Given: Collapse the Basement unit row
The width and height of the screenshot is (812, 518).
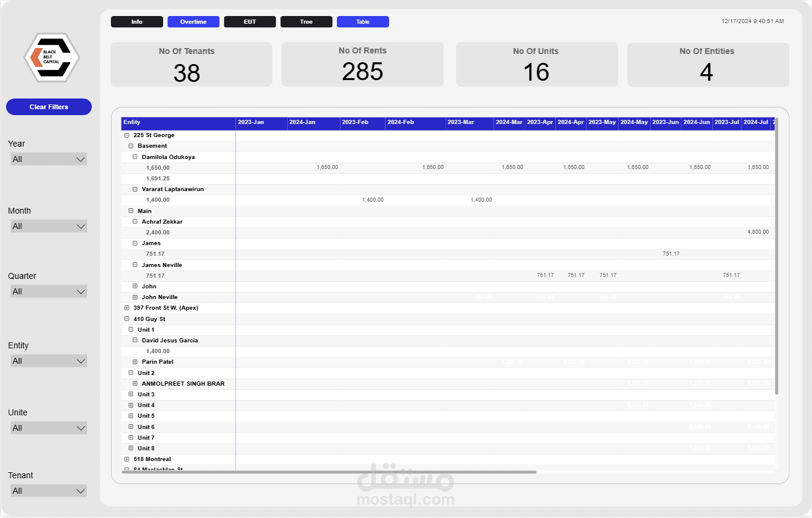Looking at the screenshot, I should click(x=130, y=146).
